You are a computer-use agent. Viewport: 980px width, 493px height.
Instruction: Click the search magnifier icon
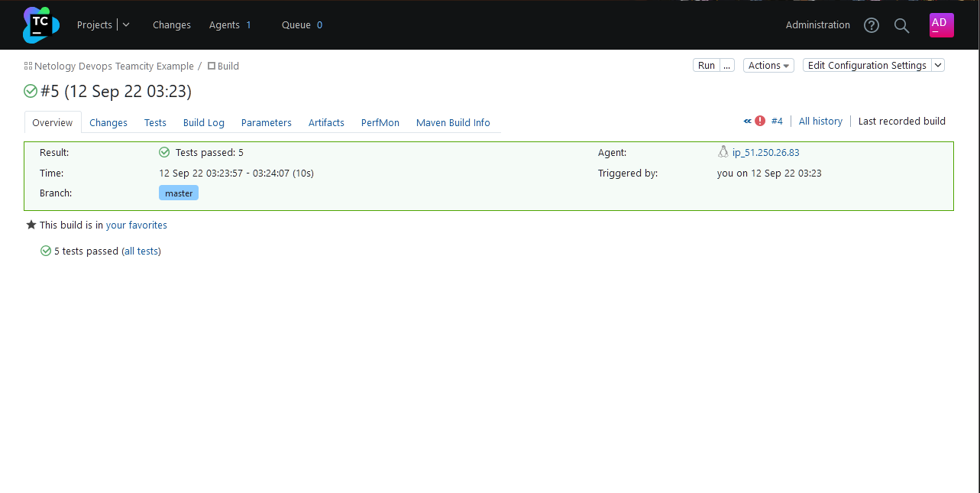click(901, 25)
